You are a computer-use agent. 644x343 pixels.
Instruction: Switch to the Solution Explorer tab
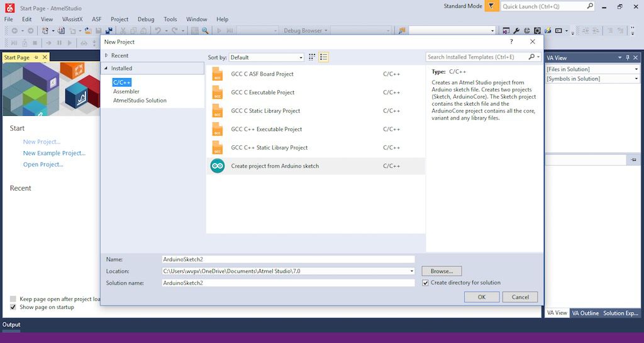point(620,313)
